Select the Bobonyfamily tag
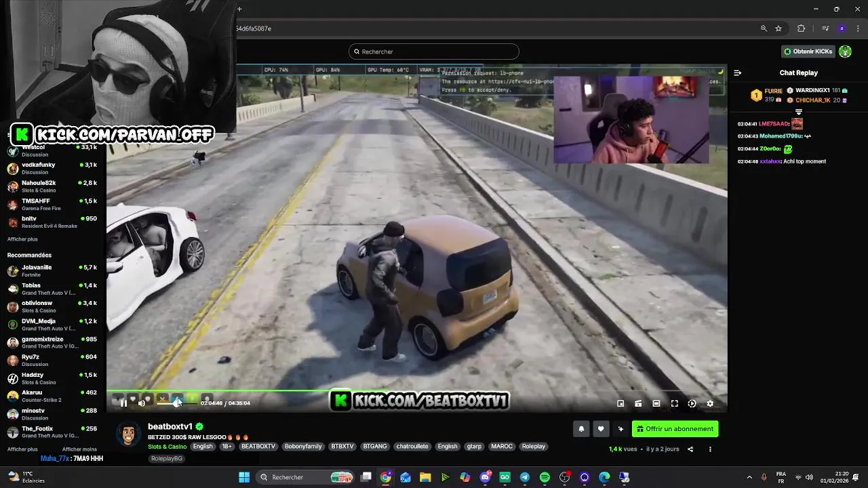The image size is (868, 488). pyautogui.click(x=303, y=447)
